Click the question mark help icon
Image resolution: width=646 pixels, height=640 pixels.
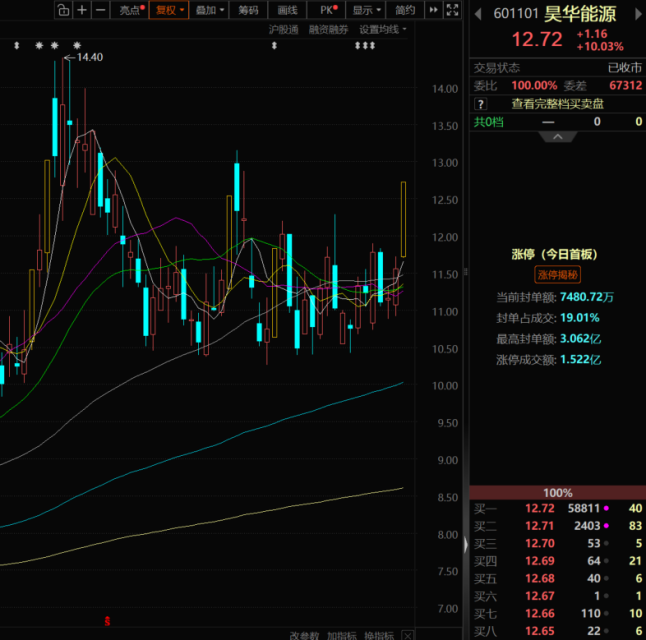pyautogui.click(x=480, y=104)
